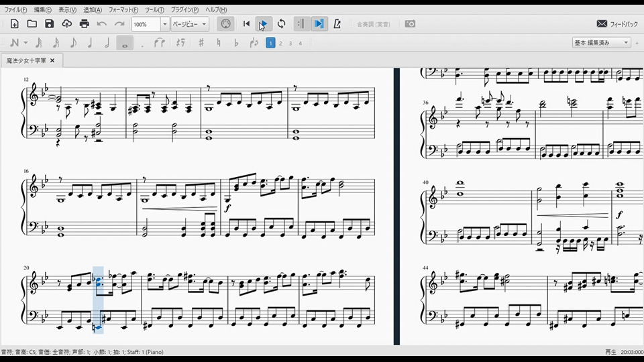Start playback with the Play button
Image resolution: width=644 pixels, height=362 pixels.
click(263, 24)
